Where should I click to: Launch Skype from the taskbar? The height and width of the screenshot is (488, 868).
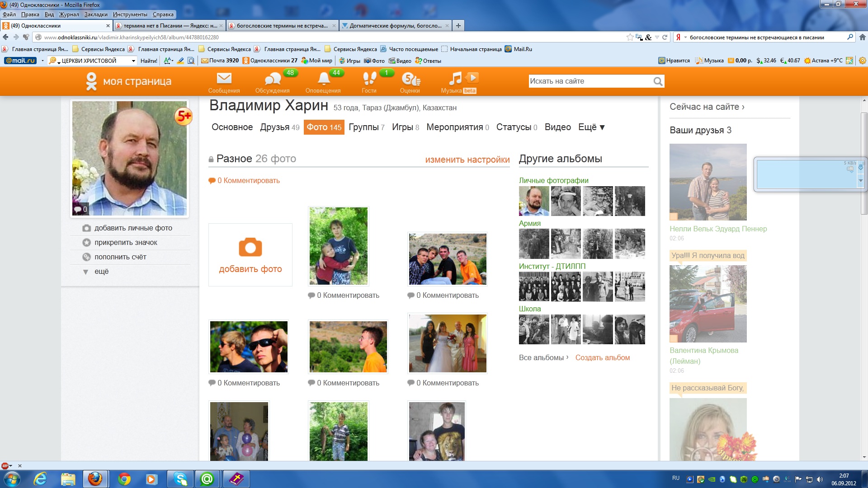180,479
